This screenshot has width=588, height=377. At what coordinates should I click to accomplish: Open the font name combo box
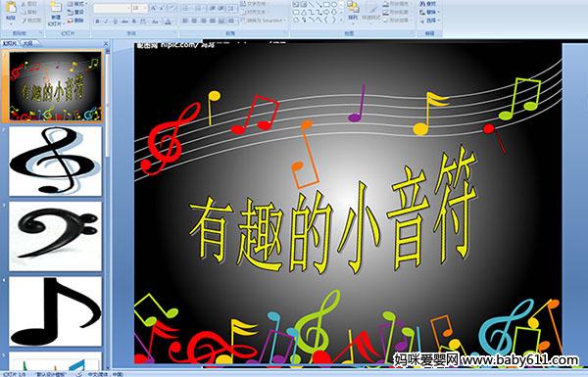(112, 8)
